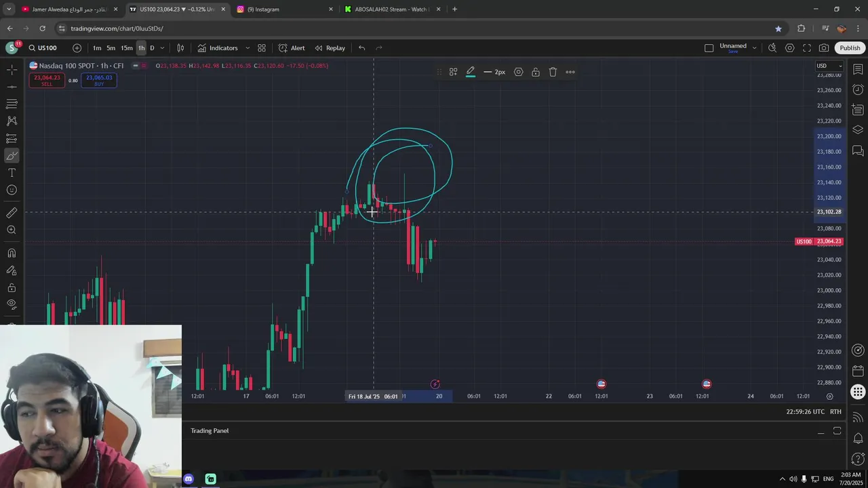868x488 pixels.
Task: Click the blue BUY price button
Action: point(99,80)
